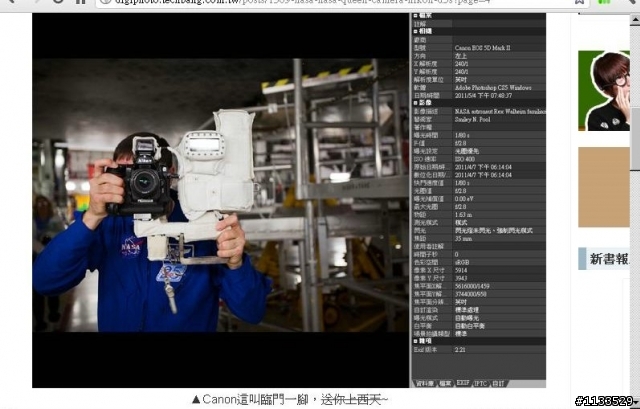Select the '標準處理' custom rendering value
The width and height of the screenshot is (640, 409).
(x=467, y=310)
